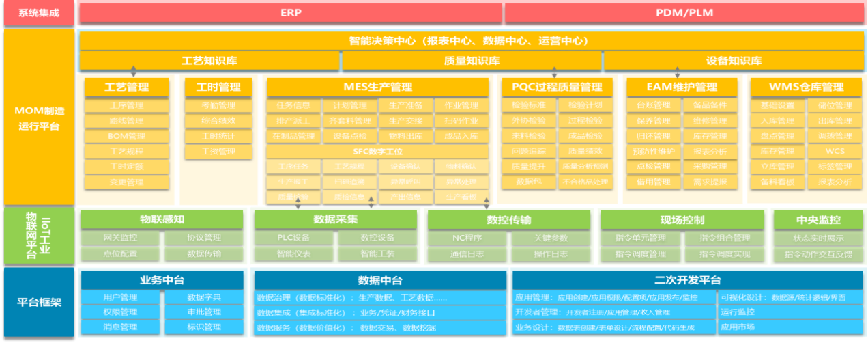The height and width of the screenshot is (343, 868).
Task: Click 预防性维护 under EAM
Action: pos(653,151)
